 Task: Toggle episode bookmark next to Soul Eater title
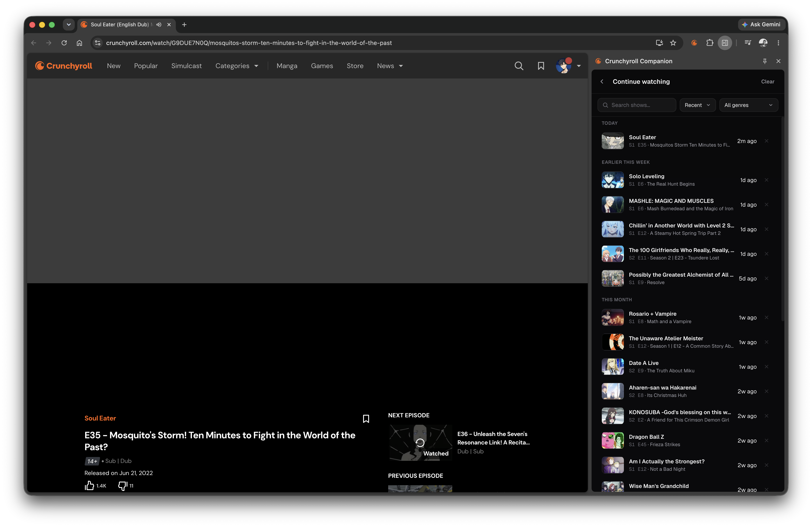tap(366, 419)
